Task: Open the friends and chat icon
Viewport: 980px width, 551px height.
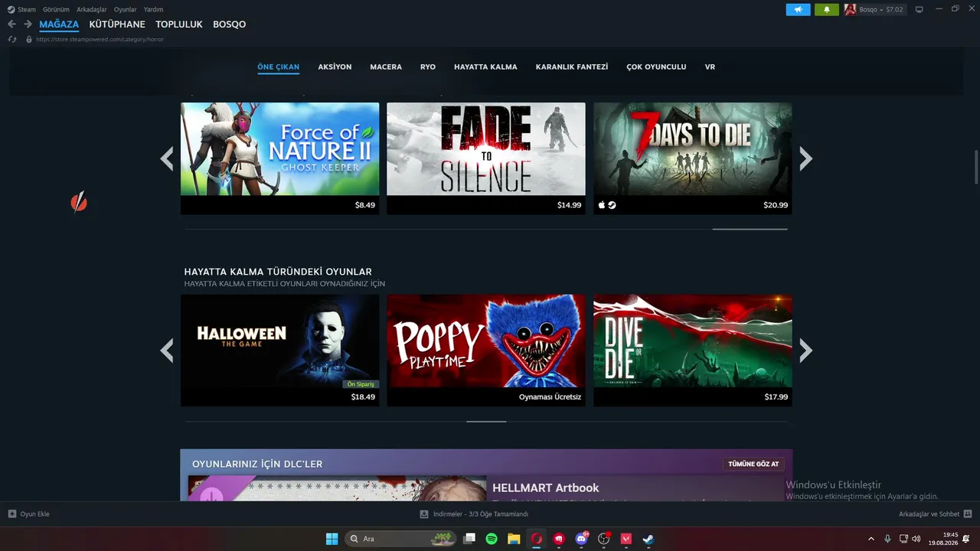Action: 968,514
